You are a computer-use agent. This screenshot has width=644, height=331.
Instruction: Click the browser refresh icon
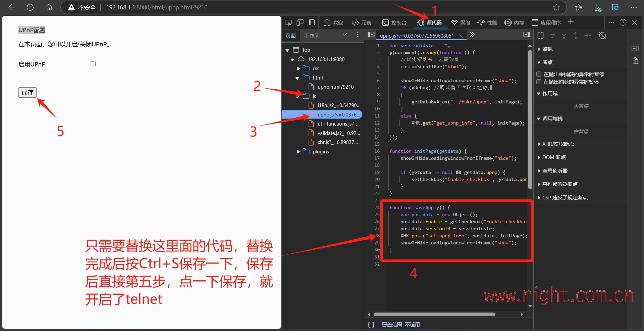pos(30,7)
